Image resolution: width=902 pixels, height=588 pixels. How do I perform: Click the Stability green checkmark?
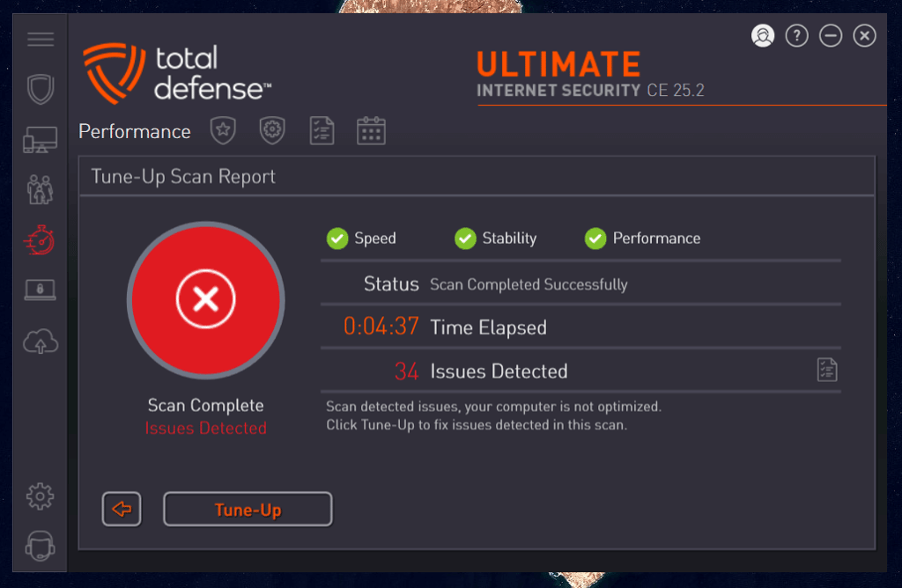pyautogui.click(x=465, y=238)
